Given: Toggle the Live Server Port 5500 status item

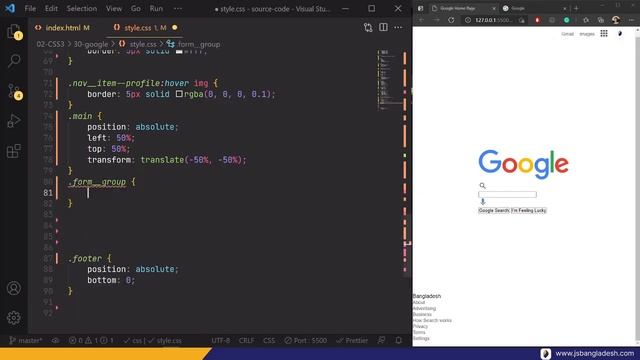Looking at the screenshot, I should pos(306,340).
